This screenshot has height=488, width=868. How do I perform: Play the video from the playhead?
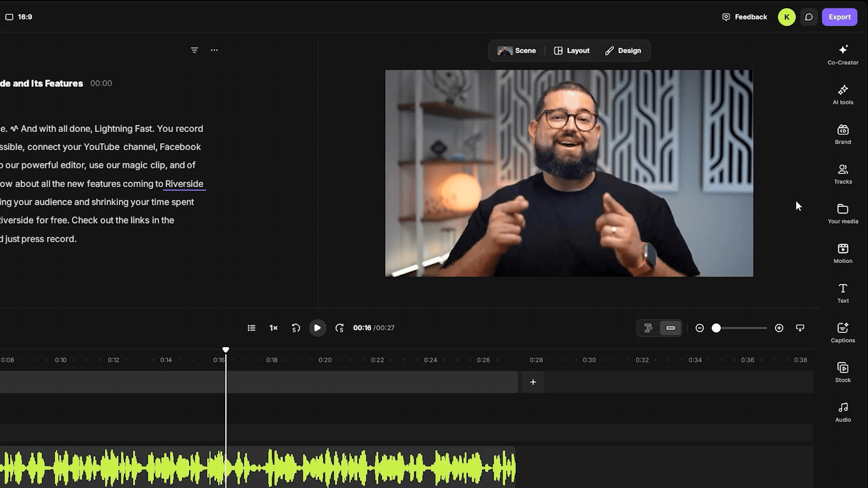[317, 328]
